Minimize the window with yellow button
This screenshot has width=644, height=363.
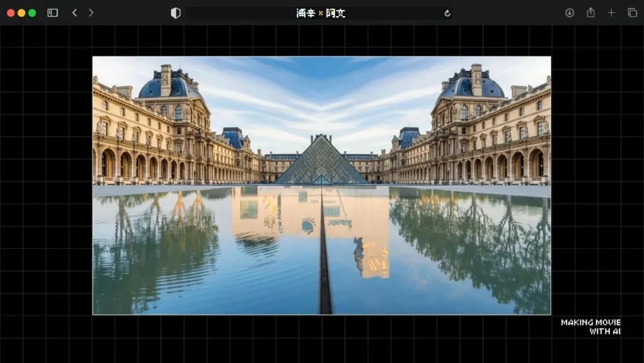(x=21, y=13)
